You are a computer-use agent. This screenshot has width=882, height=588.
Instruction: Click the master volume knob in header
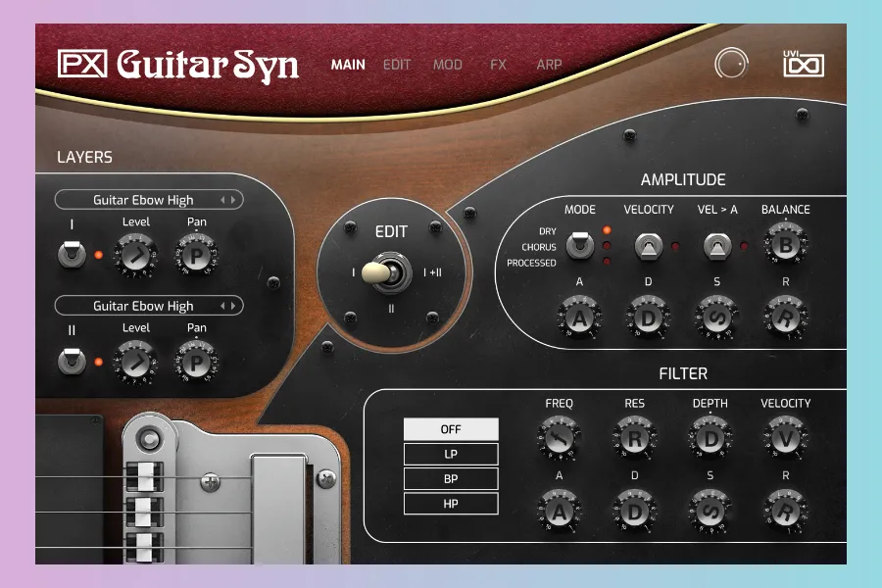click(730, 65)
